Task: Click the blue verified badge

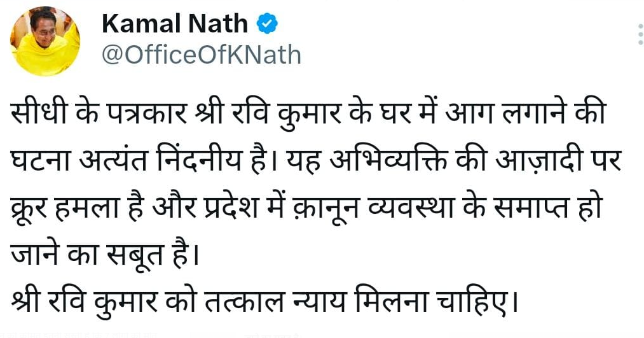Action: [267, 24]
